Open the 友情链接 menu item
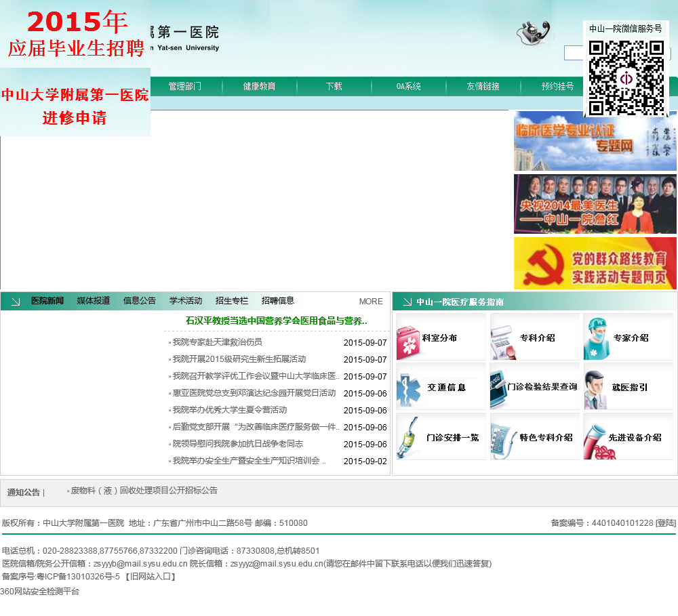The width and height of the screenshot is (678, 616). coord(483,87)
